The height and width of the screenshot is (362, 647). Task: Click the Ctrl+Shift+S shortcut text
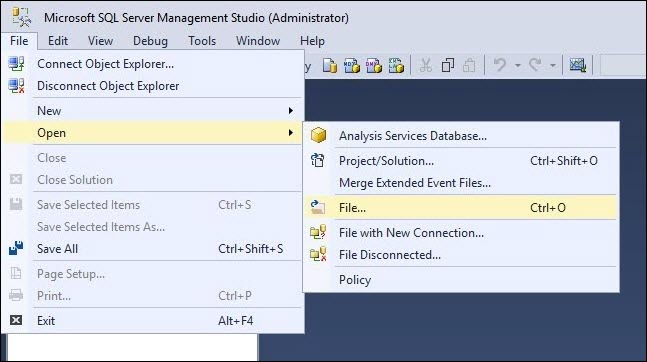[250, 248]
